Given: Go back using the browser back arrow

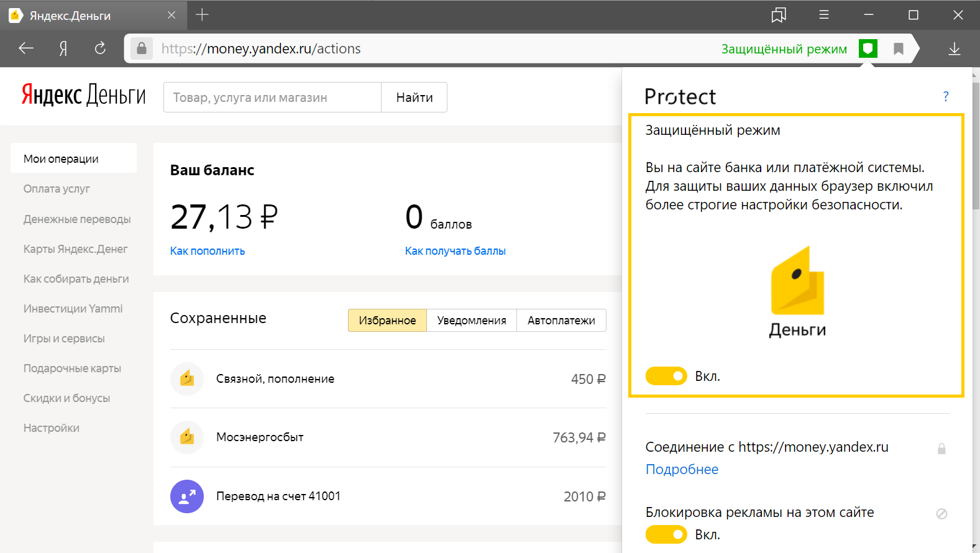Looking at the screenshot, I should (26, 48).
